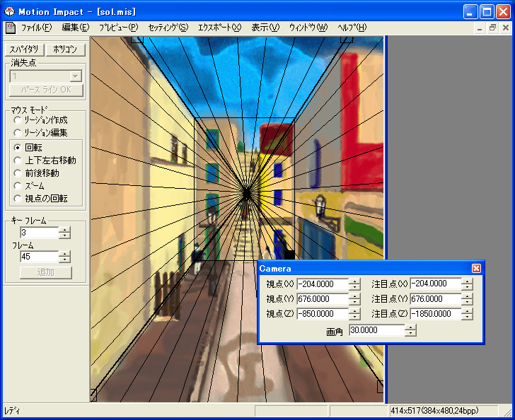Minimize the inner sol.mis document window
The image size is (515, 420).
480,28
